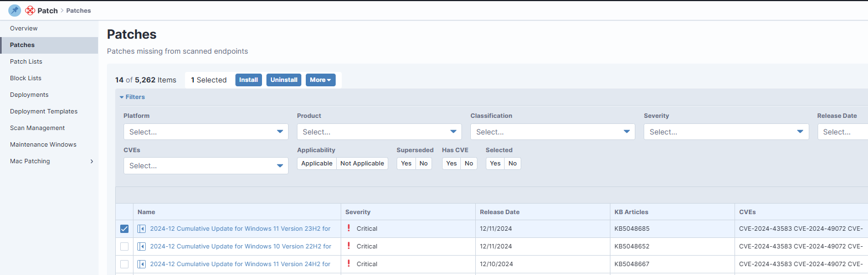Open 2024-12 Cumulative Update Windows 11 23H2 link
The height and width of the screenshot is (275, 868).
point(240,229)
